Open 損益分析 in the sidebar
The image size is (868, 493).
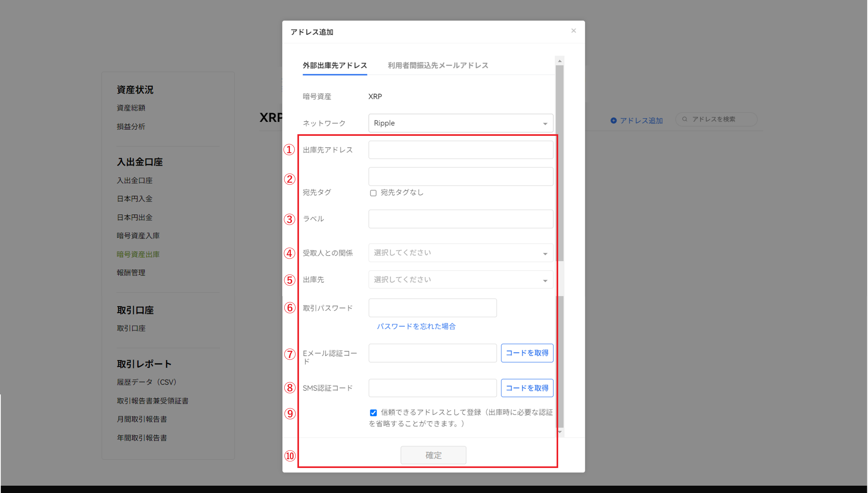coord(131,127)
